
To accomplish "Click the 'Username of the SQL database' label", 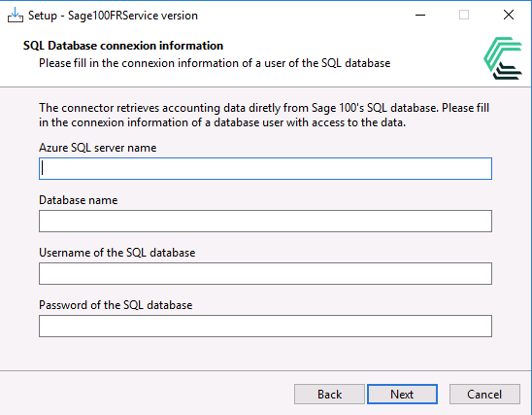I will tap(117, 253).
